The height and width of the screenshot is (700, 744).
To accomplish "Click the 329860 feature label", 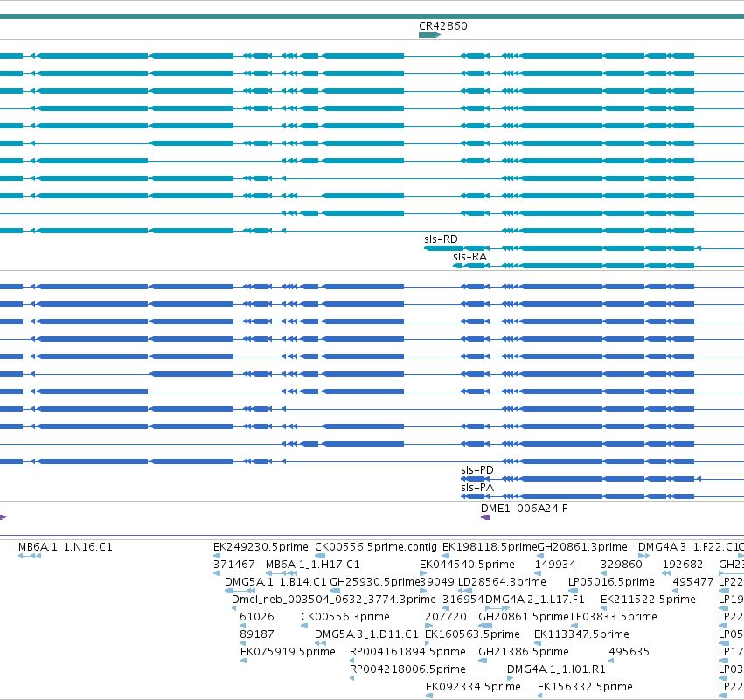I will point(621,565).
